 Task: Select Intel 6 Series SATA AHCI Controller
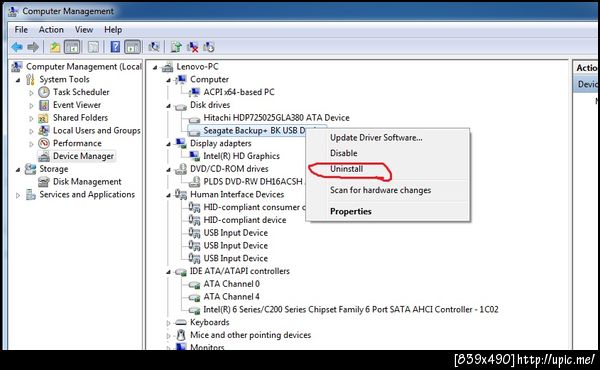pos(351,310)
